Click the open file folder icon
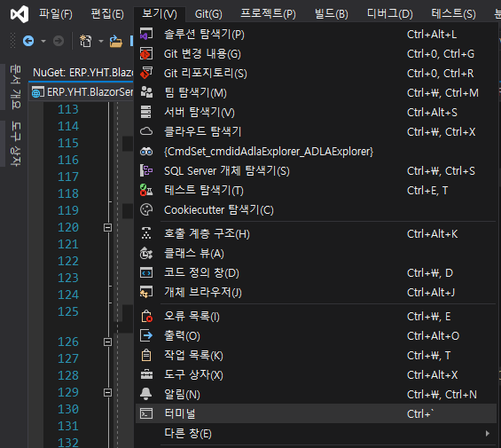The width and height of the screenshot is (501, 448). (x=115, y=41)
